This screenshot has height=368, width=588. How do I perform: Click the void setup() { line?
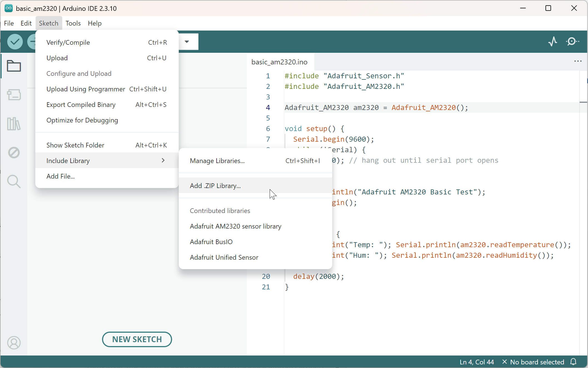(x=314, y=129)
